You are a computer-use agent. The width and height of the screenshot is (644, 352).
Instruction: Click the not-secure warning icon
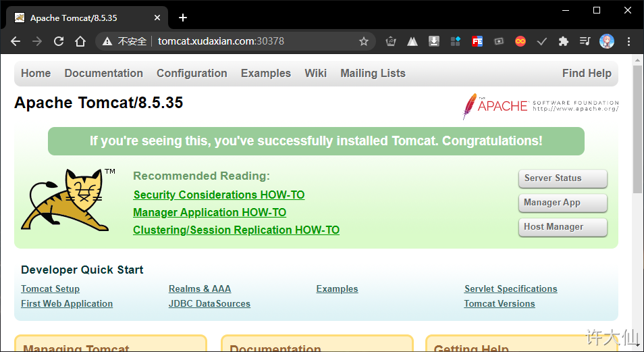(107, 41)
